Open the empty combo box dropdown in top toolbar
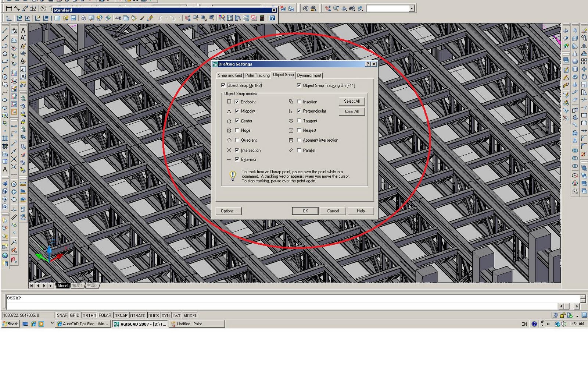This screenshot has width=588, height=368. pyautogui.click(x=412, y=8)
